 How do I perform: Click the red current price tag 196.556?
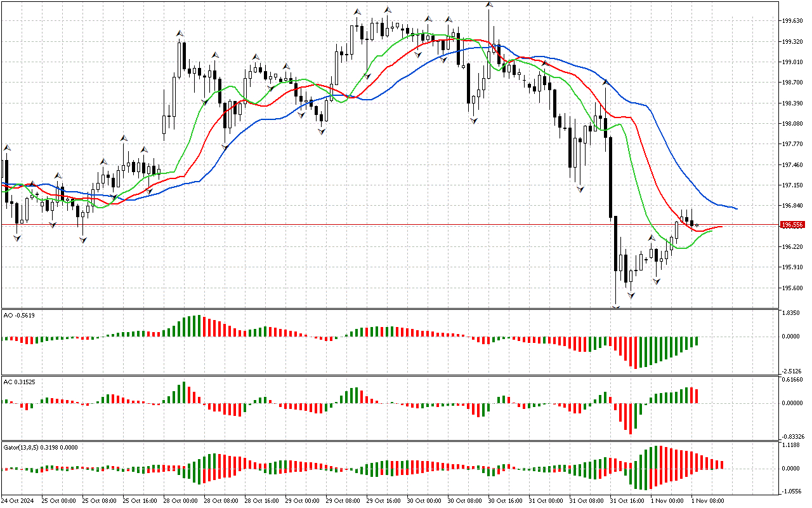793,225
